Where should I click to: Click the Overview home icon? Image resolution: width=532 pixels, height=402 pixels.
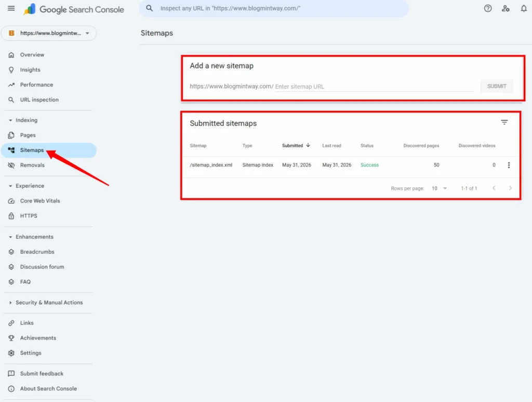point(11,55)
